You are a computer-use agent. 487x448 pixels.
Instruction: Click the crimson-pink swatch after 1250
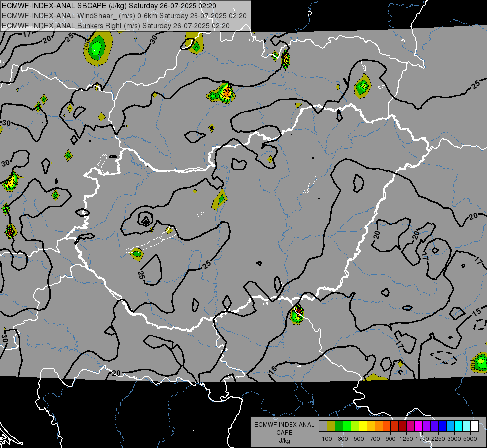(x=410, y=426)
